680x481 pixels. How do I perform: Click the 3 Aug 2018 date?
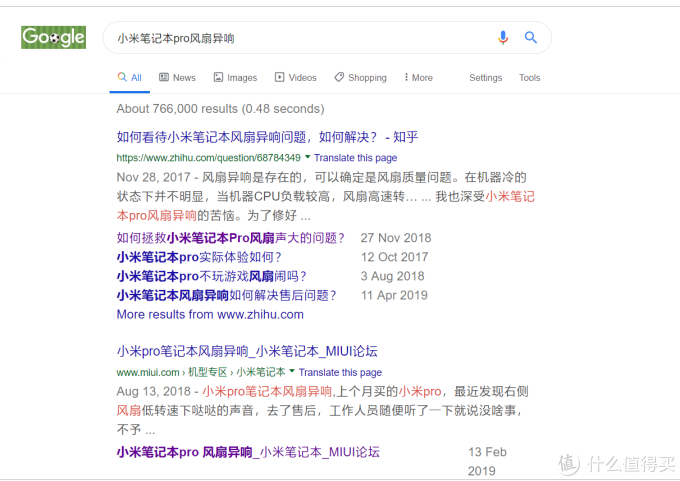pyautogui.click(x=392, y=276)
